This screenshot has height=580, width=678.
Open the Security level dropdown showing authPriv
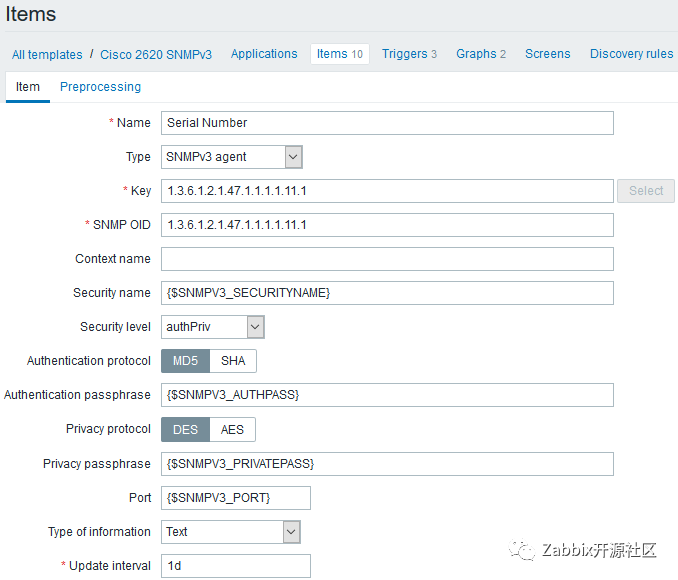212,327
